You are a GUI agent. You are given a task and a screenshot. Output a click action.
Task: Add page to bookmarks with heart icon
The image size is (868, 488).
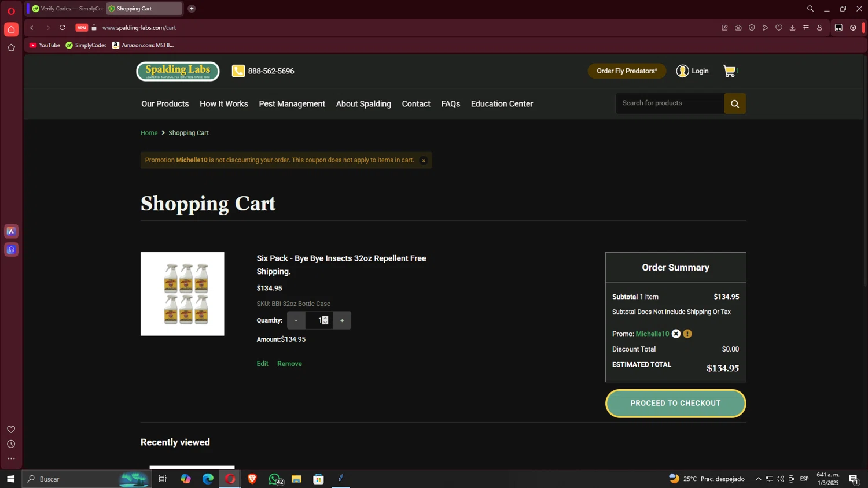click(779, 28)
